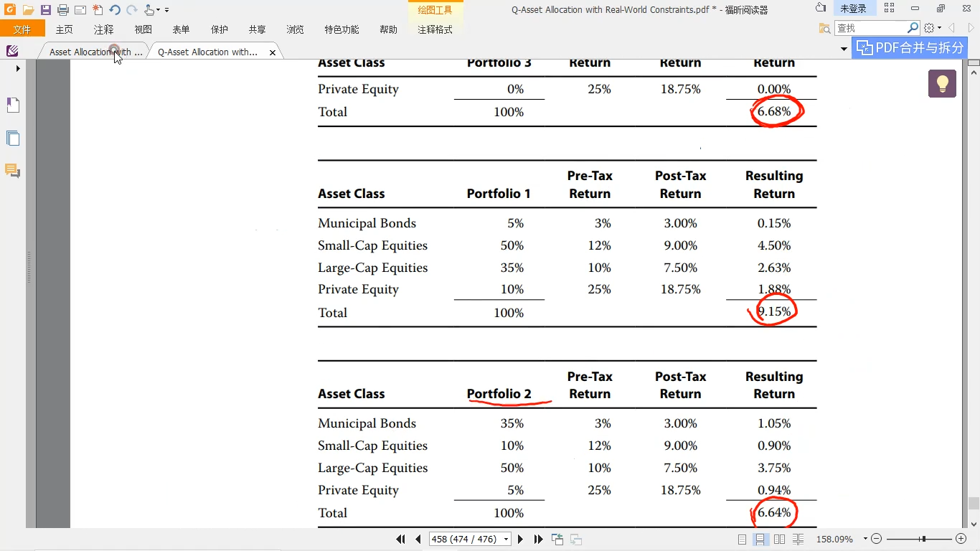Open search settings gear dropdown
The width and height of the screenshot is (980, 551).
click(x=933, y=28)
